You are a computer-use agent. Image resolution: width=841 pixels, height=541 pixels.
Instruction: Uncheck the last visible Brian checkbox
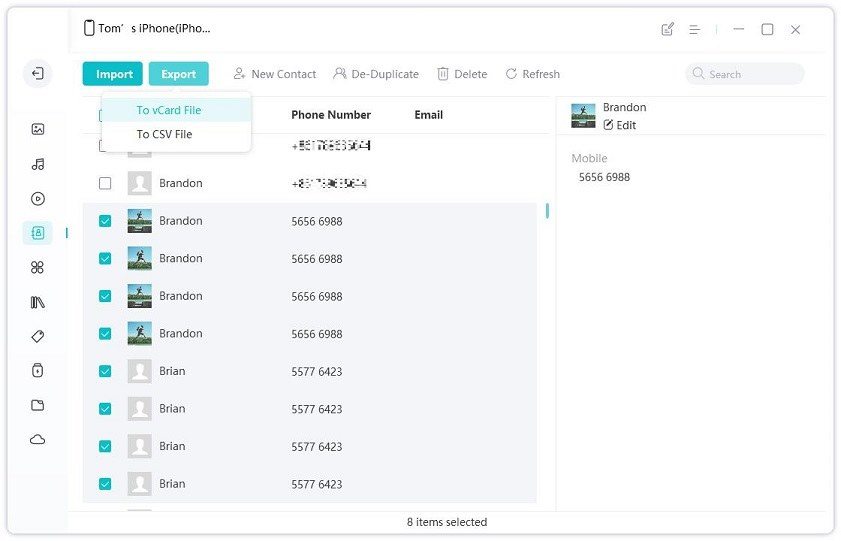click(105, 484)
